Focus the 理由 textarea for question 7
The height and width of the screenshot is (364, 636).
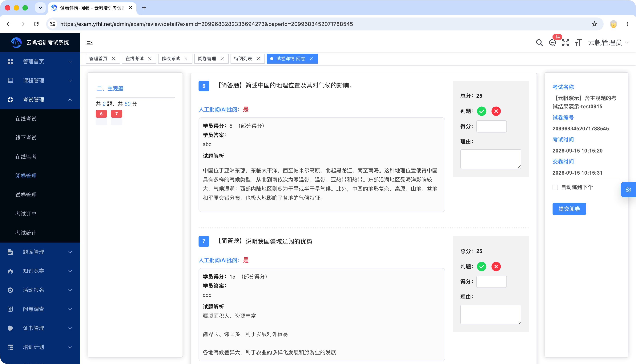[x=491, y=314]
